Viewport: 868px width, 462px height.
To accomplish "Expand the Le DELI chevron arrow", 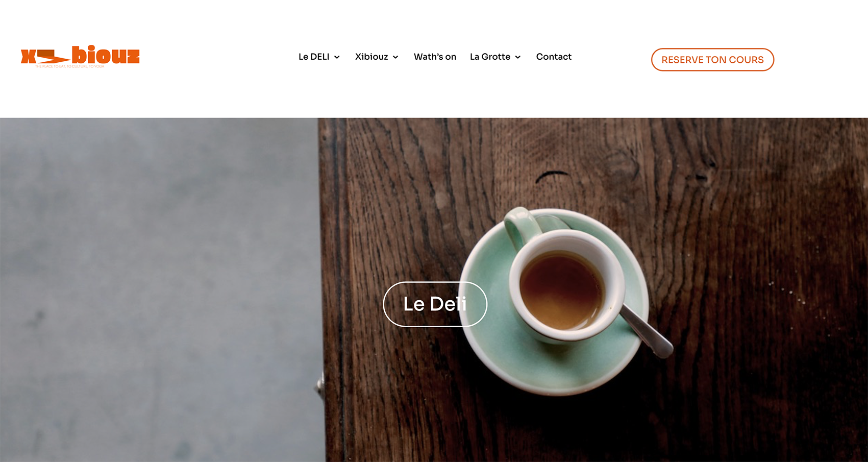I will pos(337,57).
